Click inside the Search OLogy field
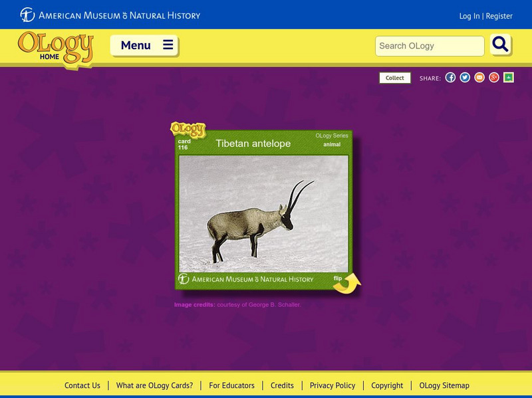This screenshot has width=532, height=398. coord(429,46)
